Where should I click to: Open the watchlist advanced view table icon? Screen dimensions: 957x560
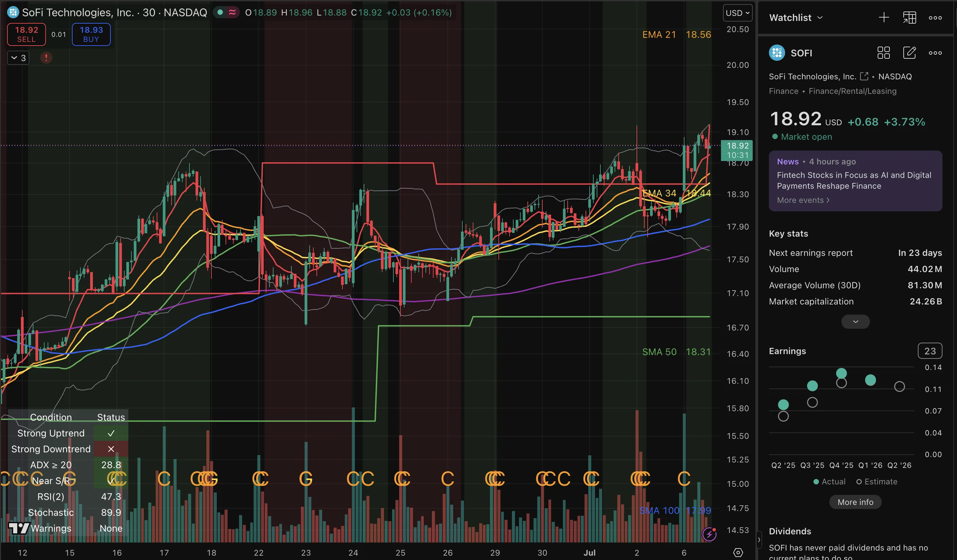click(909, 18)
